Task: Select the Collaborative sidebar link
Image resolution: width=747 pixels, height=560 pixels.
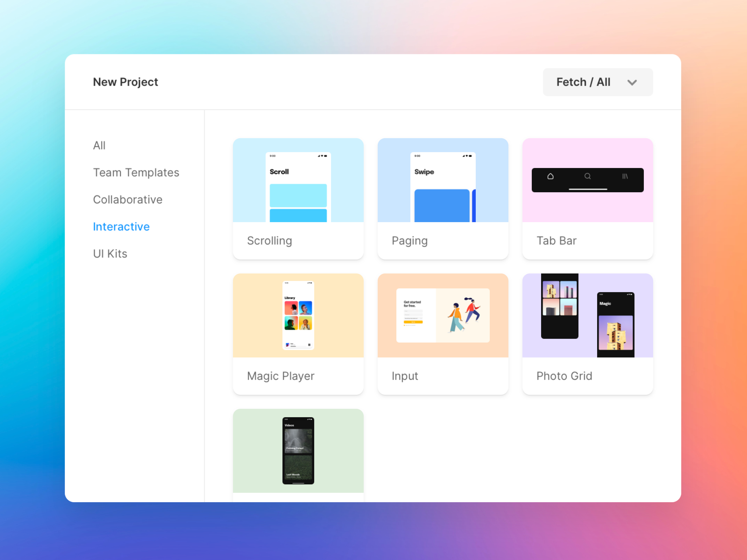Action: click(127, 199)
